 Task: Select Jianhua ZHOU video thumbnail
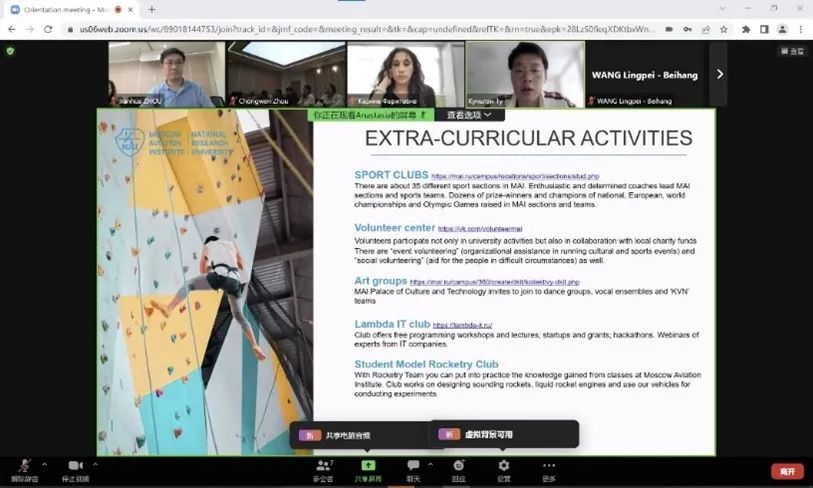point(166,73)
